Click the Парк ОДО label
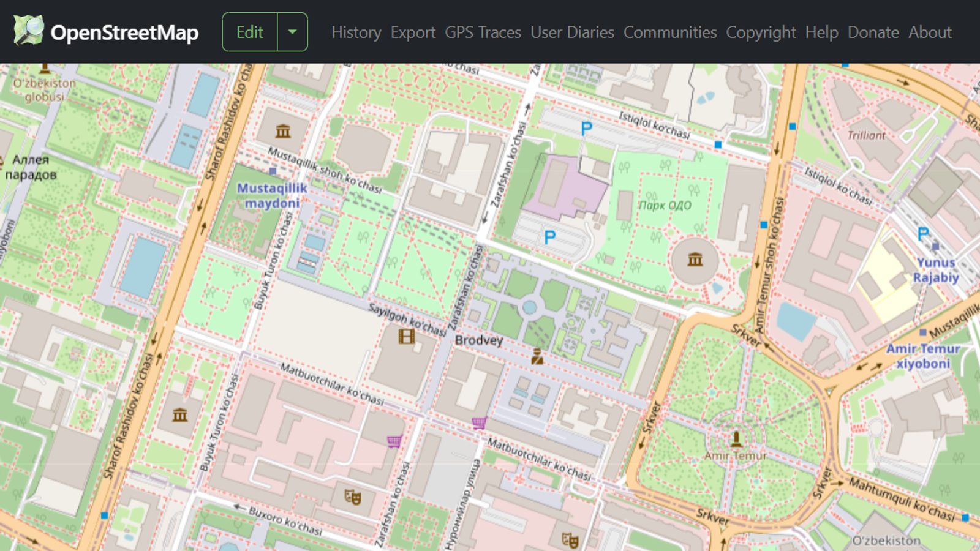980x551 pixels. tap(665, 205)
